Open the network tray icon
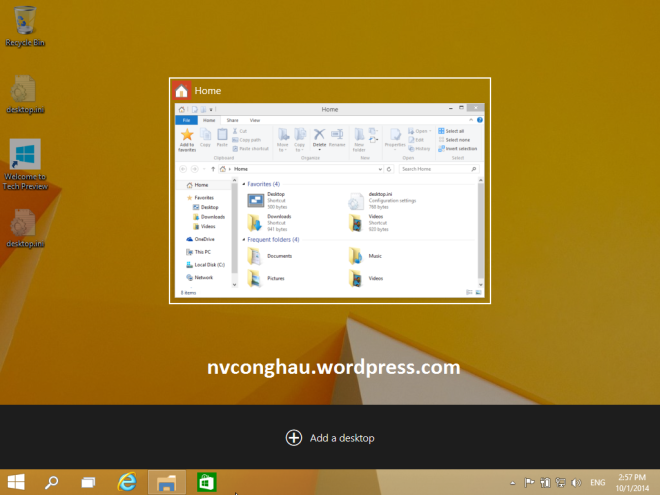Viewport: 660px width, 495px height. point(561,482)
